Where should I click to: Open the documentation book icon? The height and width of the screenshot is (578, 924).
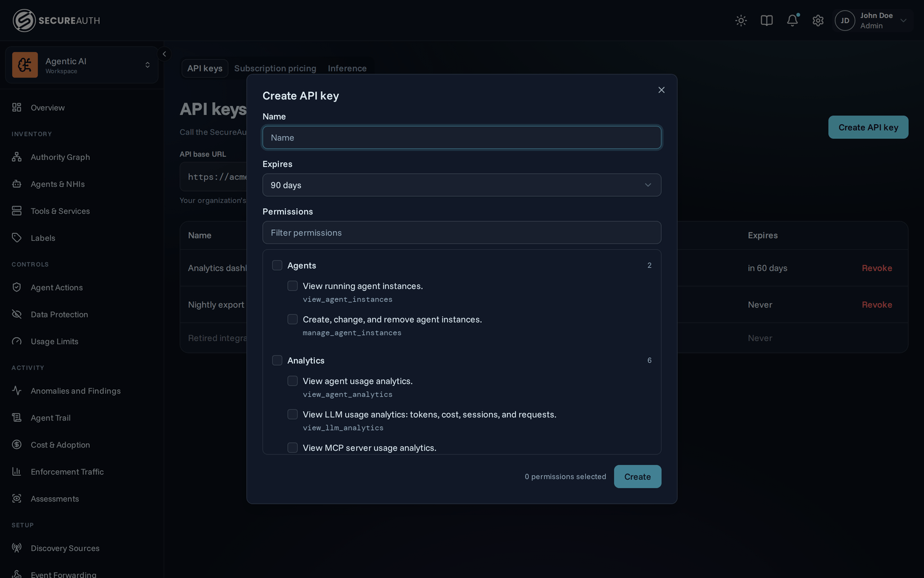(767, 21)
